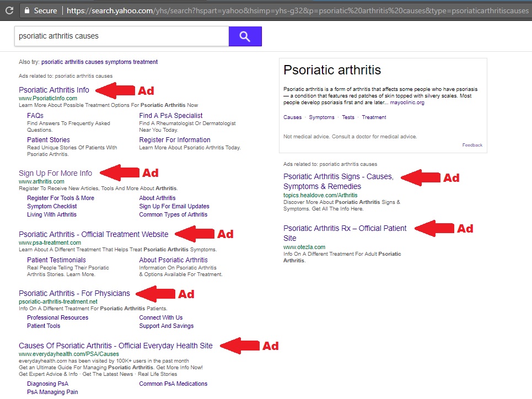Open the Psoriatic Arthritis Info ad title

[x=54, y=90]
